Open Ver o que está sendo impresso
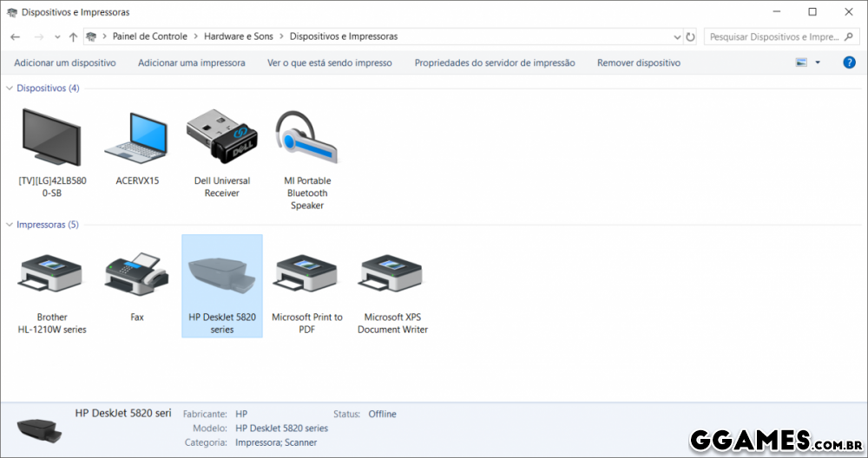Viewport: 868px width, 458px height. (329, 62)
